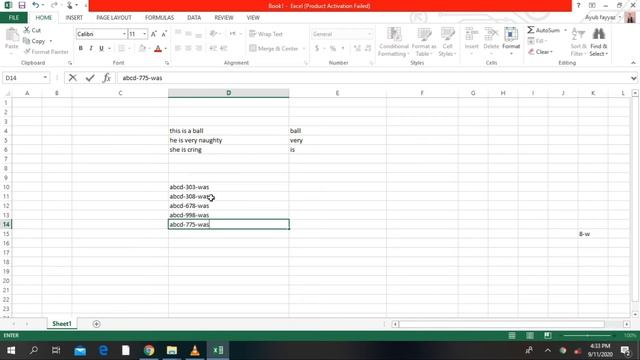Viewport: 640px width, 360px height.
Task: Click the Undo arrow icon
Action: click(x=36, y=5)
